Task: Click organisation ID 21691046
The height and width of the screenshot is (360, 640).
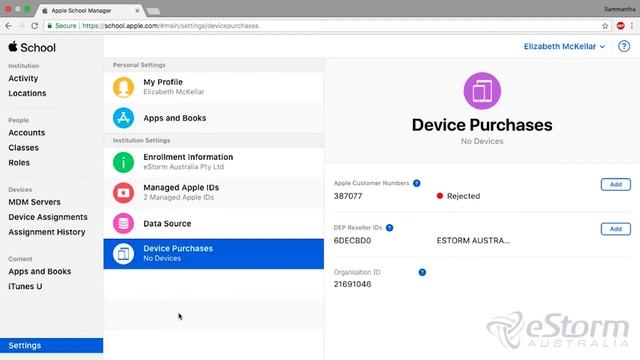Action: 353,284
